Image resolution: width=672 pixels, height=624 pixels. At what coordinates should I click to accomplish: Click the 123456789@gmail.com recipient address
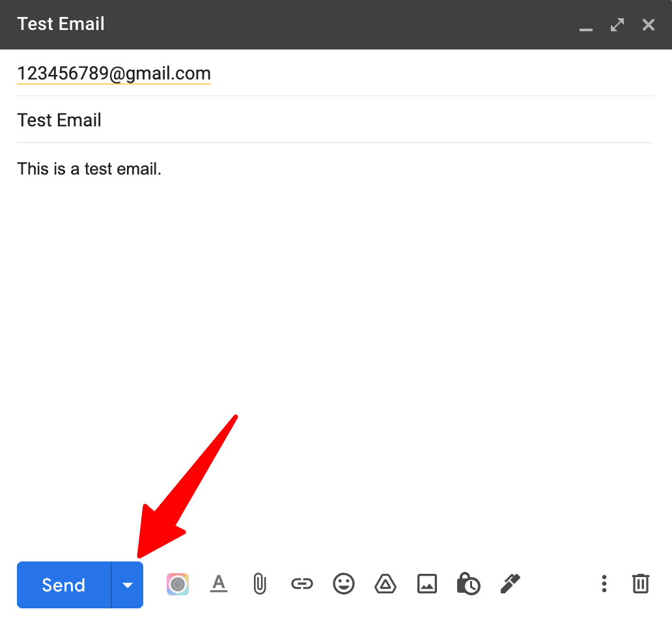point(113,73)
